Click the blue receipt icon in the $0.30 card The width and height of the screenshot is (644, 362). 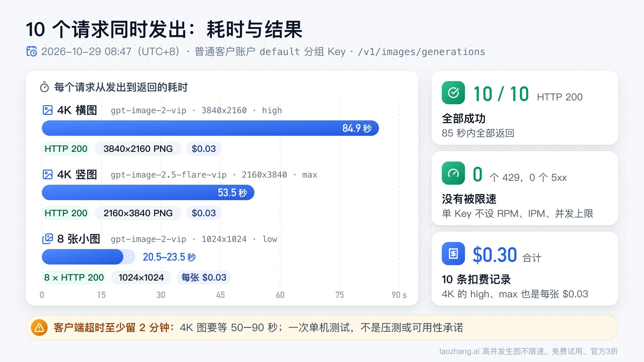click(453, 254)
